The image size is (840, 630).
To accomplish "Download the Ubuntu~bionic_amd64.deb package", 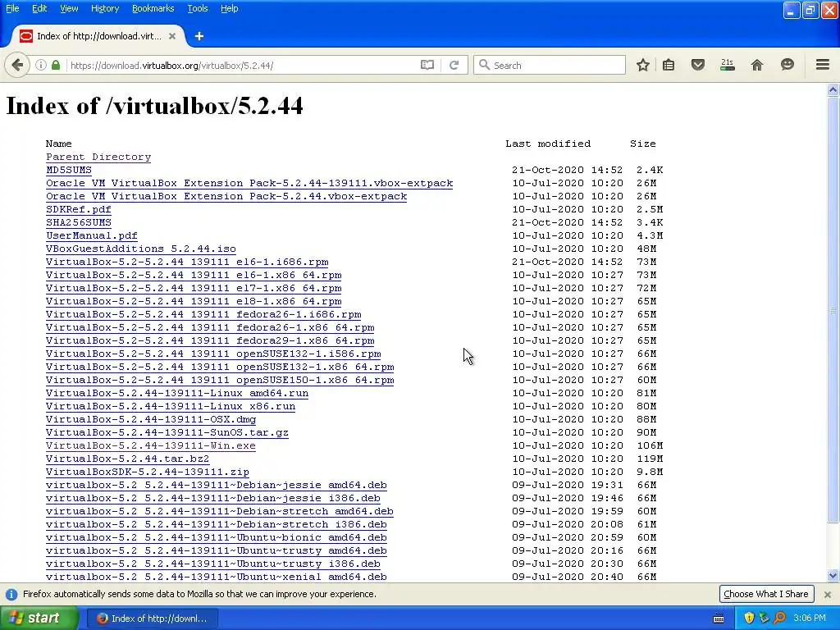I will pos(217,537).
